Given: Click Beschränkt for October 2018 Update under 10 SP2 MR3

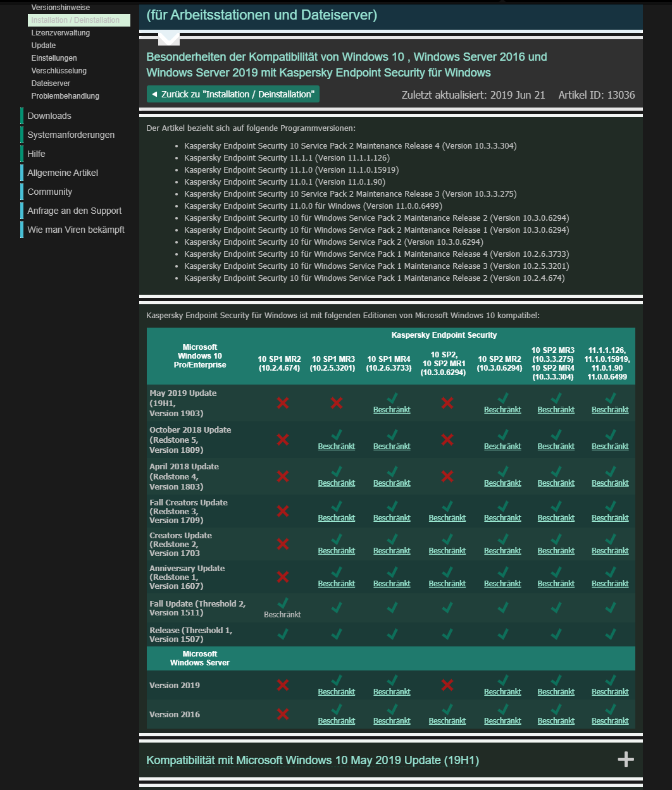Looking at the screenshot, I should 556,447.
